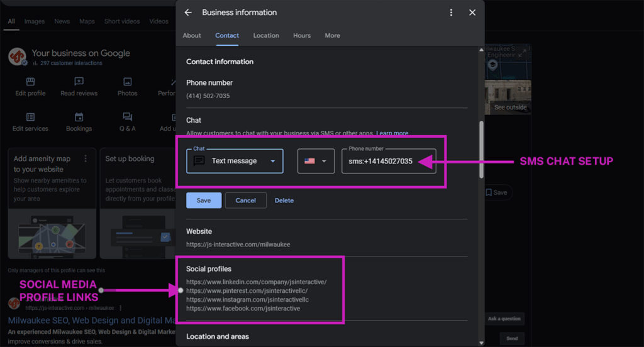
Task: Open the More tab
Action: [x=332, y=36]
